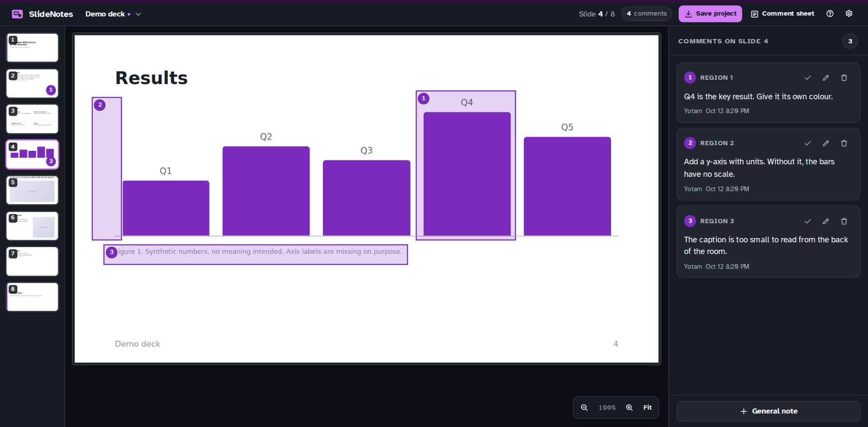This screenshot has height=427, width=868.
Task: Select slide 2 thumbnail
Action: click(x=33, y=83)
